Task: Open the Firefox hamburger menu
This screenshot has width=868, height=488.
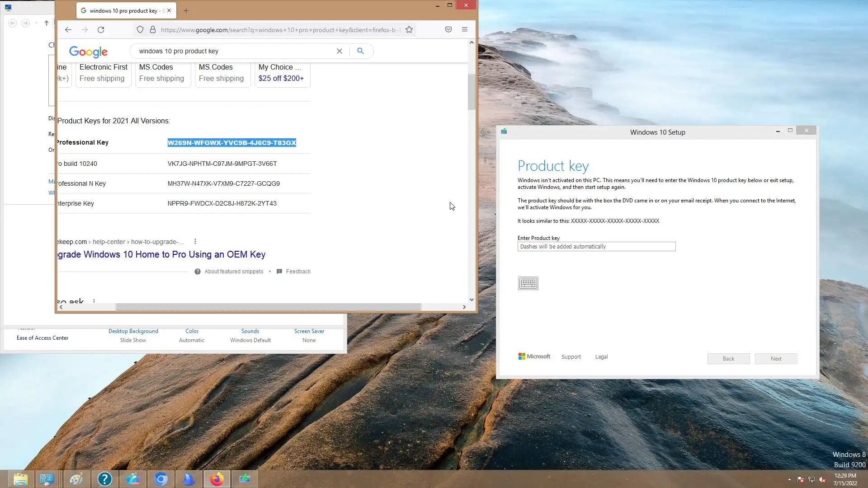Action: pos(464,29)
